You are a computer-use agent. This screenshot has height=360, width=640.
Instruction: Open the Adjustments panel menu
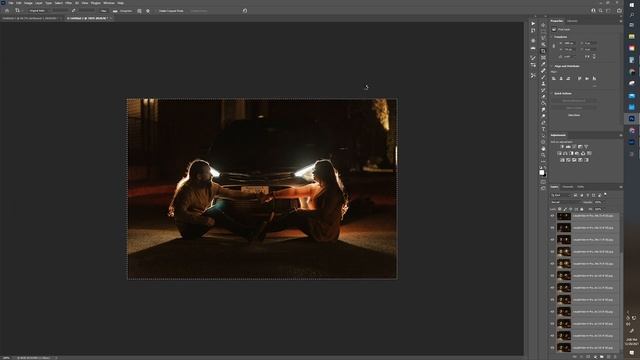point(621,135)
